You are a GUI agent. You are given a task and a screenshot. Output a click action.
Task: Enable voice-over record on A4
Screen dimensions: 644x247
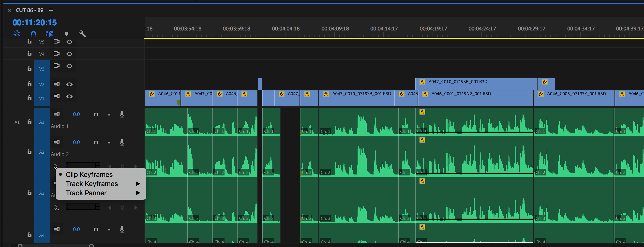122,229
